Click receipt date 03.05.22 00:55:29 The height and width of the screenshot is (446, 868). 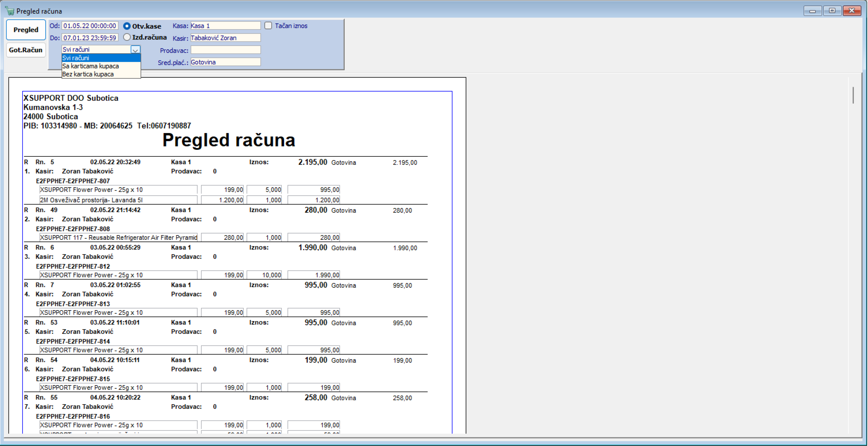[x=115, y=247]
